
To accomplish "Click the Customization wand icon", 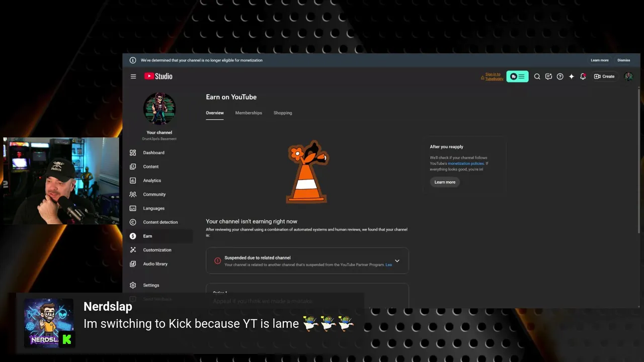I will click(133, 250).
